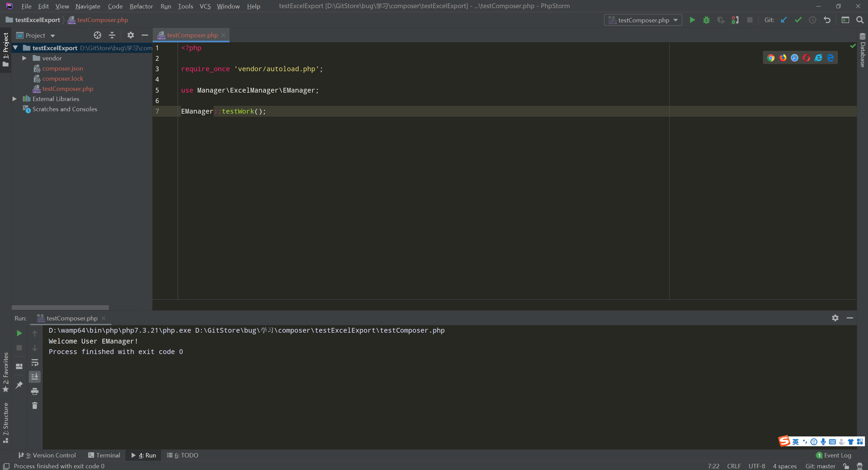Run testComposer.php with green play button

tap(692, 20)
